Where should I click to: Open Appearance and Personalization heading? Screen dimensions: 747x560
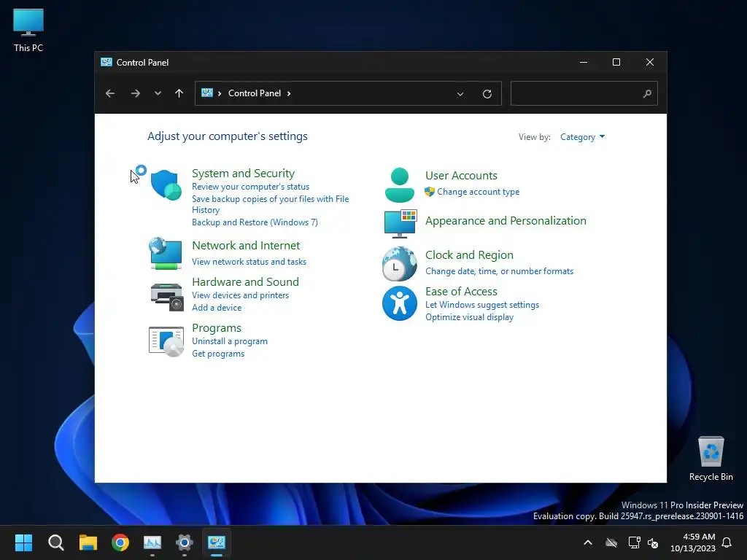coord(506,221)
